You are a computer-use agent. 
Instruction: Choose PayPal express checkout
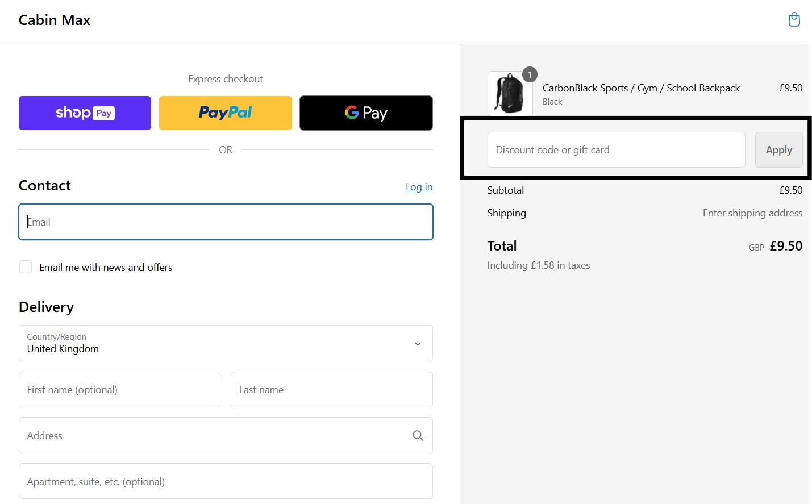point(225,113)
